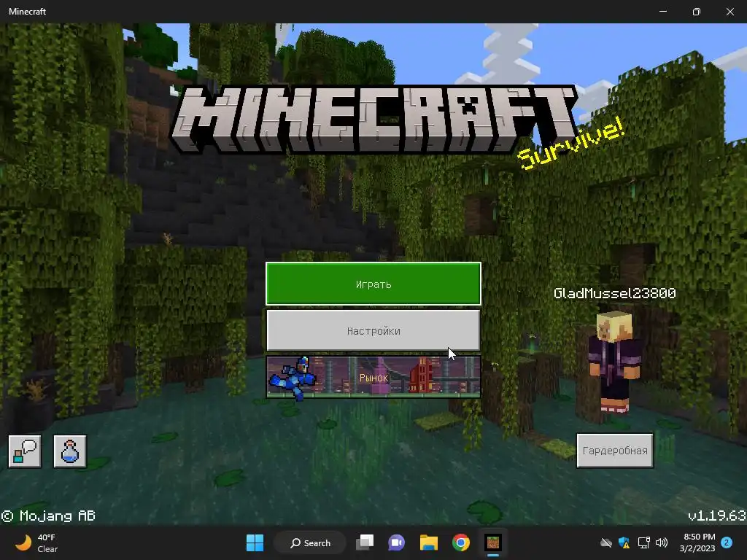
Task: Open weather widget showing 40°F
Action: (36, 542)
